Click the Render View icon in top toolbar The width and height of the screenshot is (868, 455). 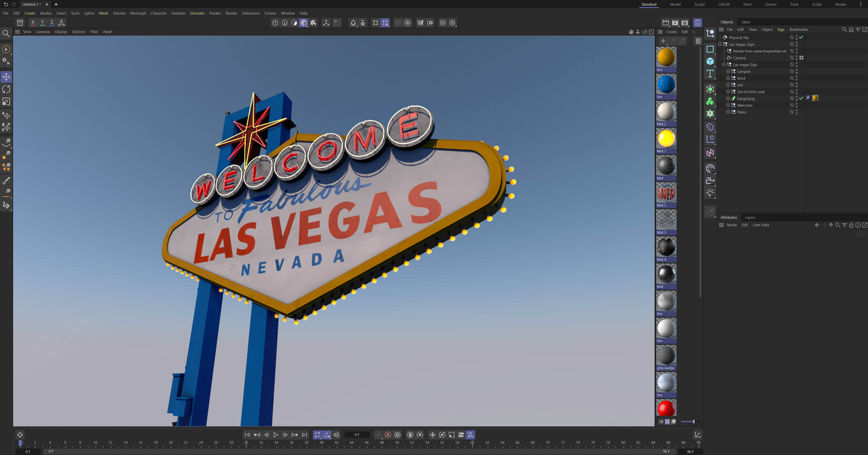coord(665,22)
